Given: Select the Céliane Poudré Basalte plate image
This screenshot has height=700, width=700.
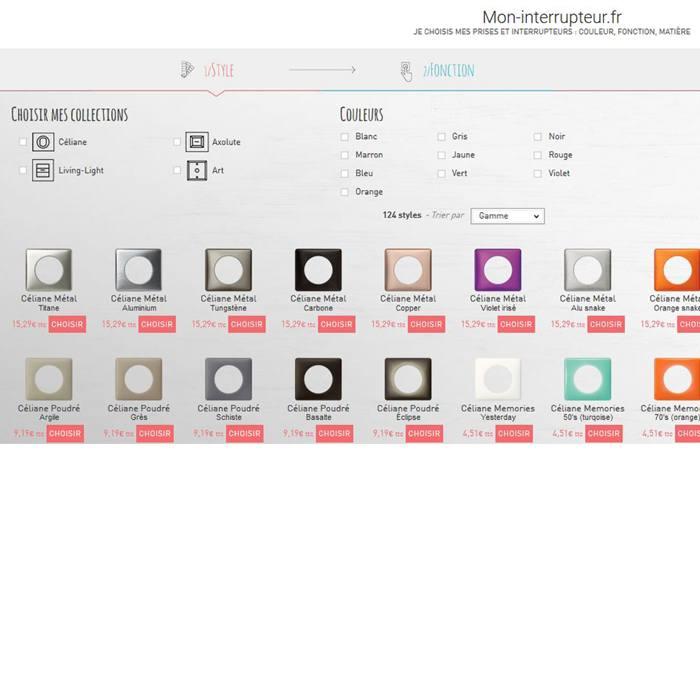Looking at the screenshot, I should (x=318, y=379).
